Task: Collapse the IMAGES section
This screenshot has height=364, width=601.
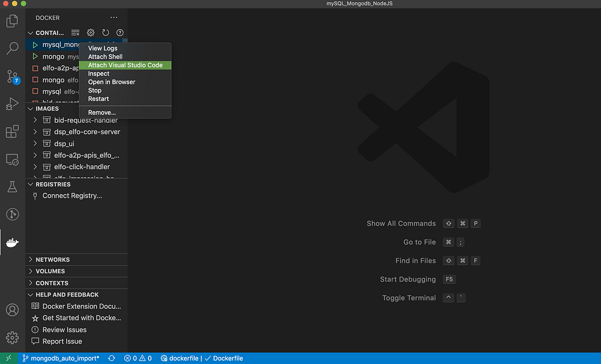Action: click(x=30, y=109)
